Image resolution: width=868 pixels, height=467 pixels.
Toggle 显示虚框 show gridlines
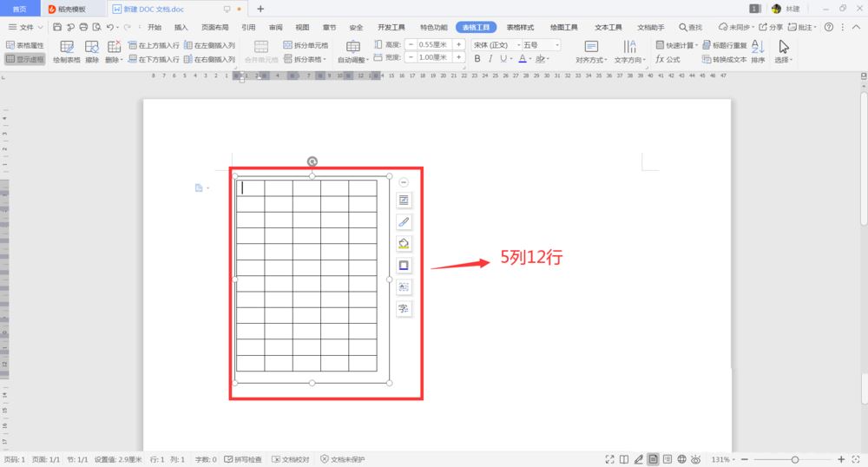(25, 59)
